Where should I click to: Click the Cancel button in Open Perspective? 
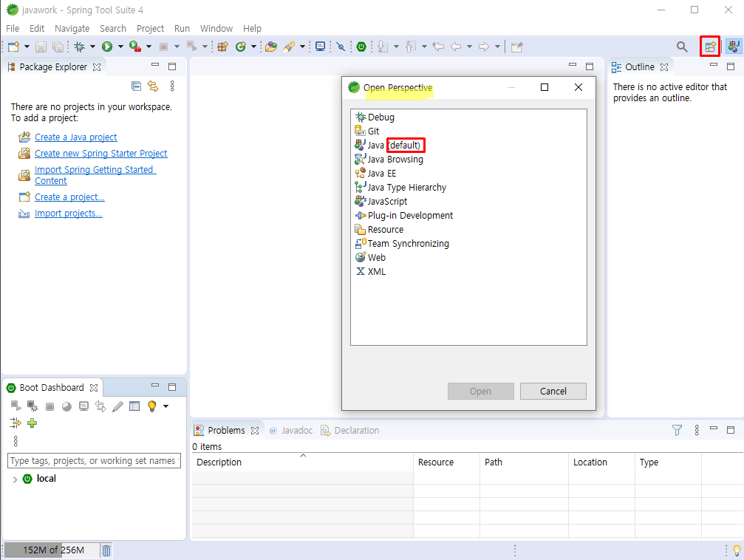pos(553,391)
